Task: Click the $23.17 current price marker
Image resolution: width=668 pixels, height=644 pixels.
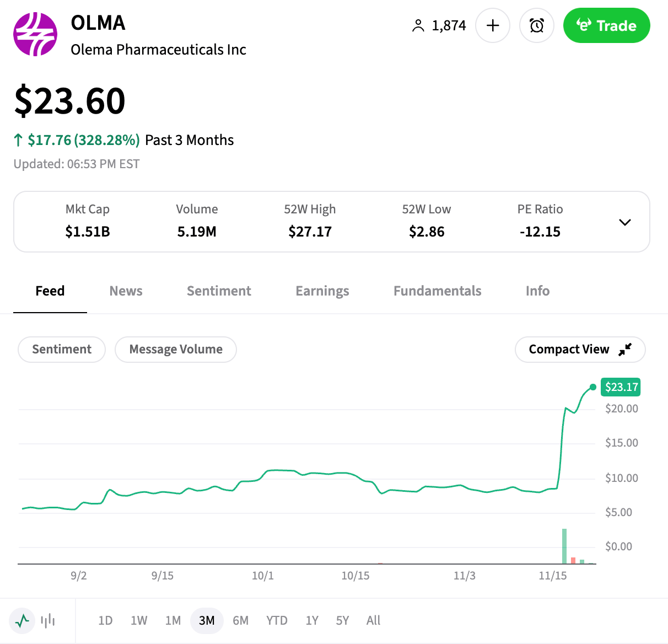Action: click(621, 387)
